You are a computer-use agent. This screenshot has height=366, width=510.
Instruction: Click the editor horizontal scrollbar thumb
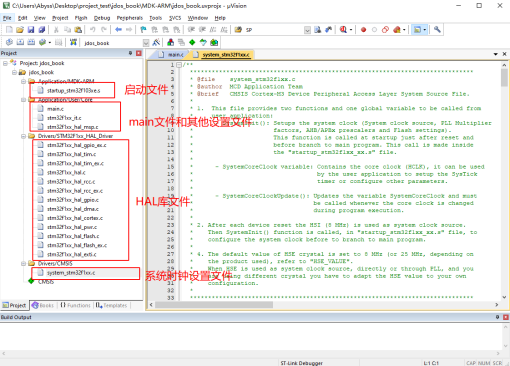214,305
